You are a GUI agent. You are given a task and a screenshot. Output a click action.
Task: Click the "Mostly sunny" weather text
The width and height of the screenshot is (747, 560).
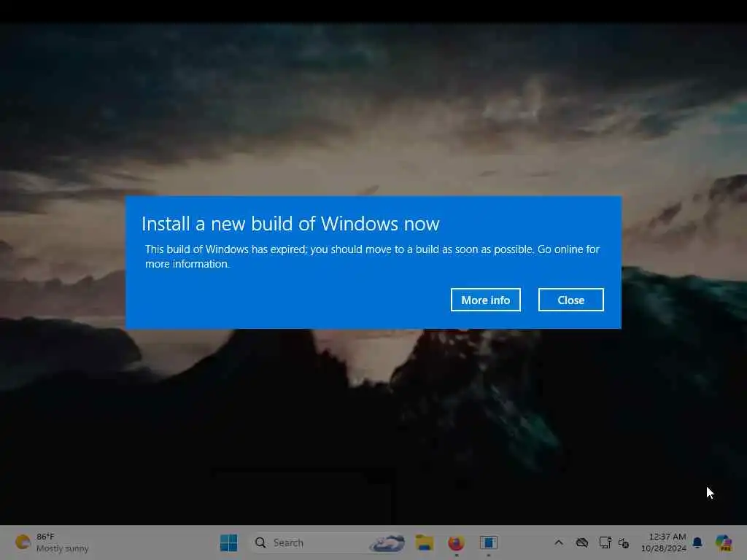[x=63, y=548]
